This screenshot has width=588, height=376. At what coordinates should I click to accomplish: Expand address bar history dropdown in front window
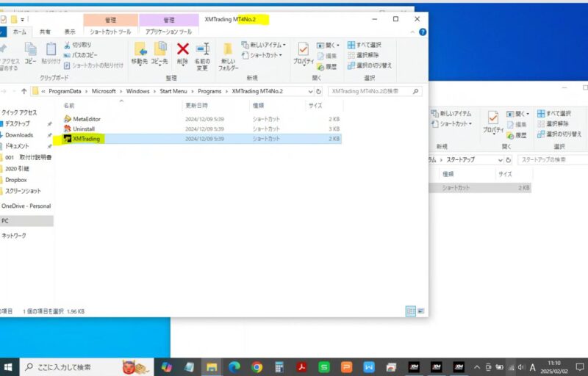click(x=310, y=91)
